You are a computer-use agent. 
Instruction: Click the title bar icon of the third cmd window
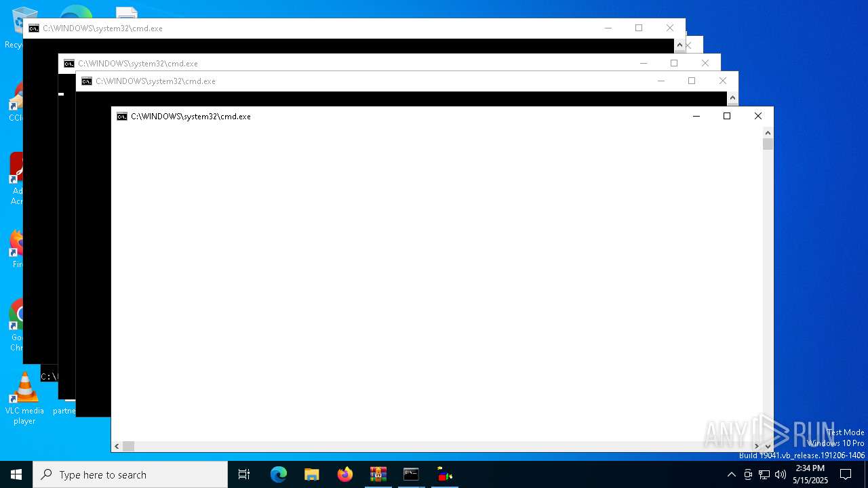click(69, 64)
